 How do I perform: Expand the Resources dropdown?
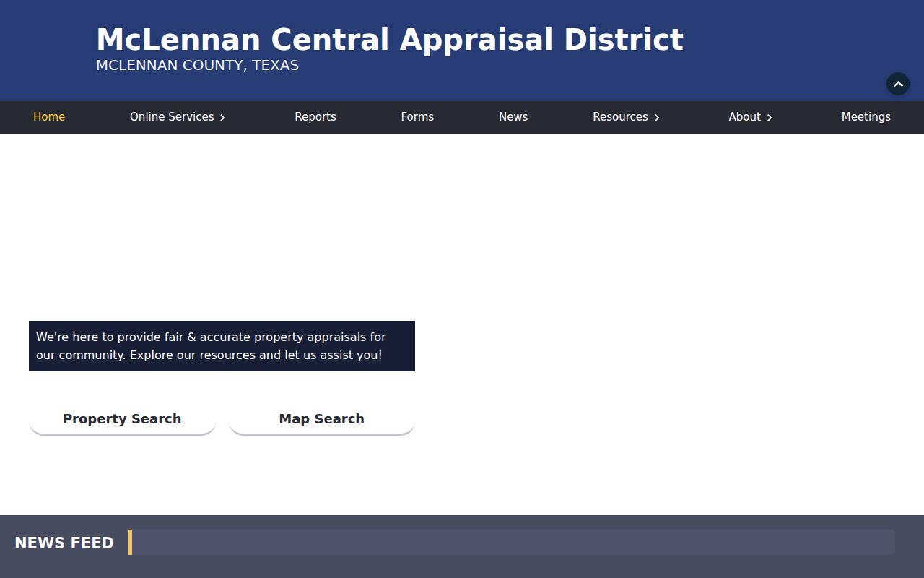point(627,117)
